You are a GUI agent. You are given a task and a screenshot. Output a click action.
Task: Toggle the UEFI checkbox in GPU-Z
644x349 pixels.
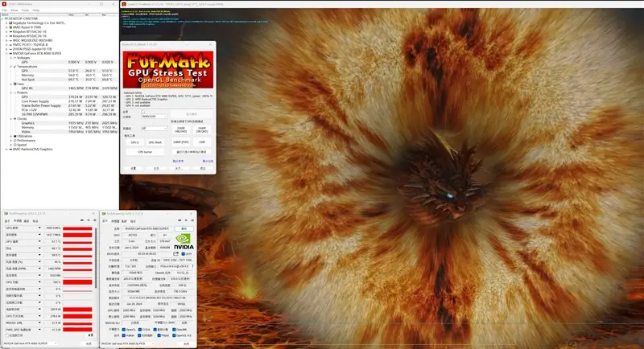[183, 254]
